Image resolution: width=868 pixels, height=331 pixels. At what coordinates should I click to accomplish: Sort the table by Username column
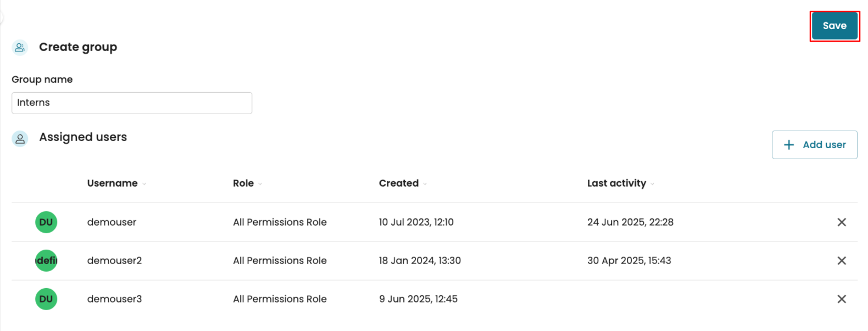[113, 183]
